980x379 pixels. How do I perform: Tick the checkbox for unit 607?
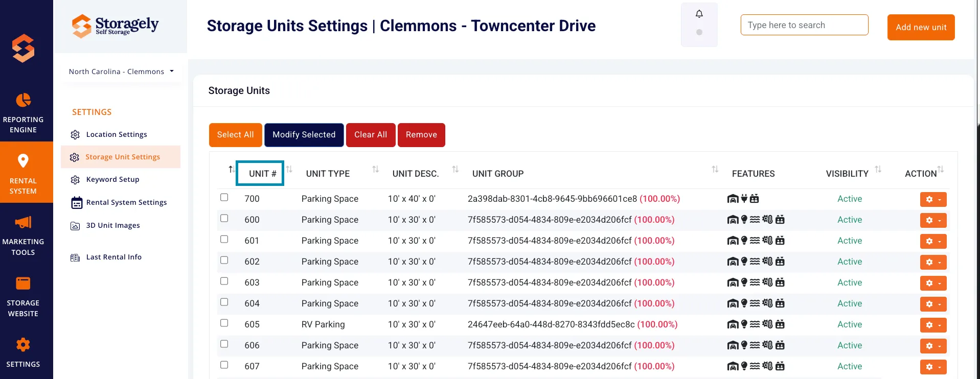click(224, 365)
